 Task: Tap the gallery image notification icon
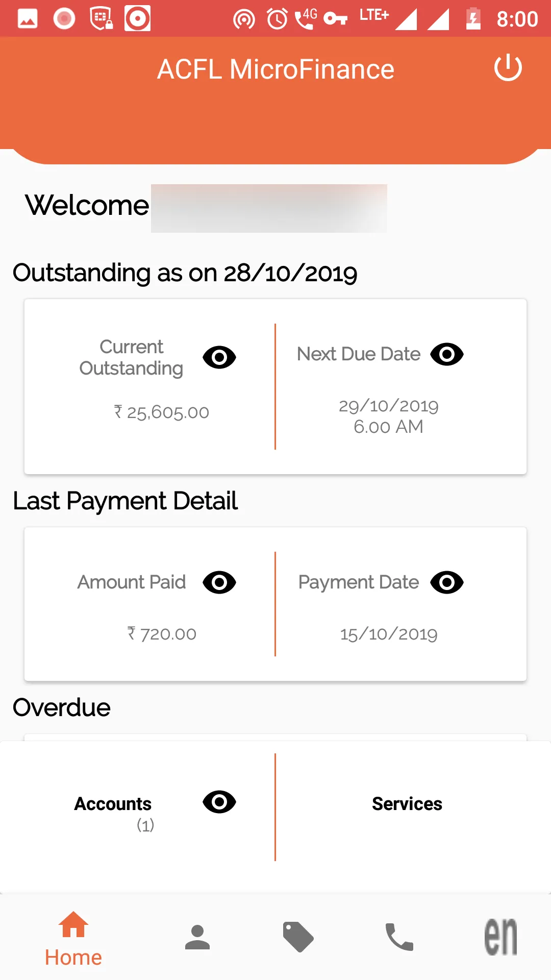click(28, 19)
